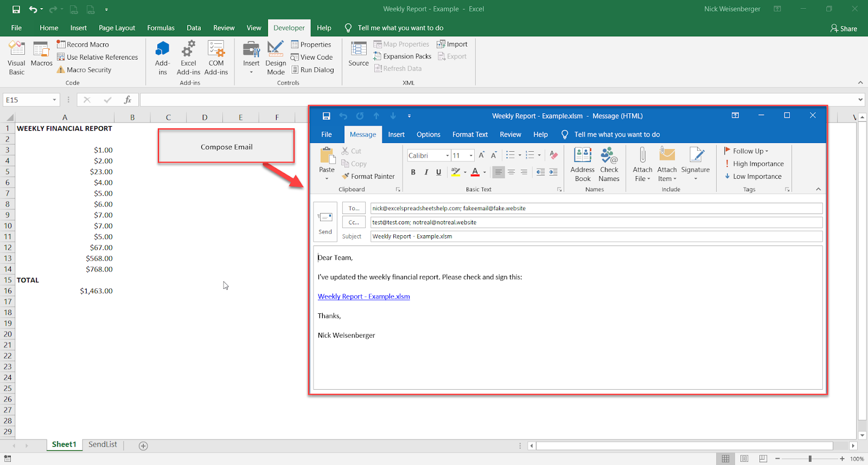Open the Follow Up flag menu
This screenshot has height=465, width=868.
point(746,151)
